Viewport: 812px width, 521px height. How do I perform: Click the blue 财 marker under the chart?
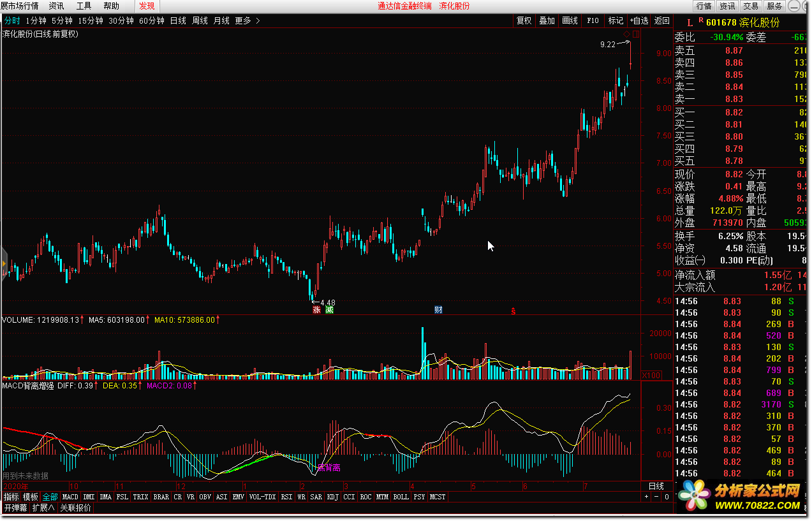(438, 310)
